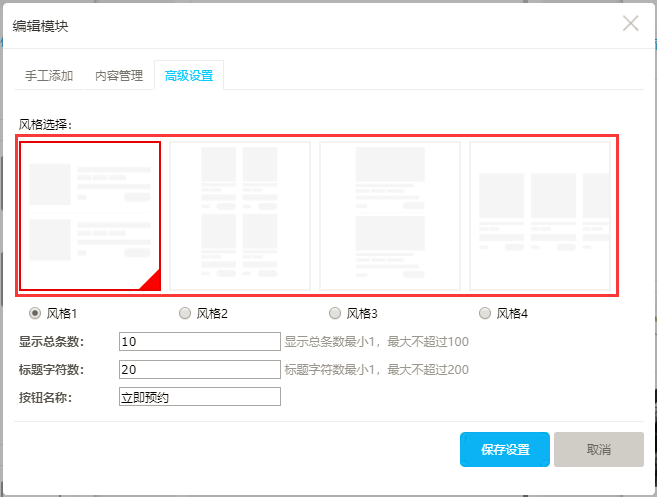The image size is (657, 497).
Task: Pick the fourth three-column layout thumbnail
Action: pos(540,215)
